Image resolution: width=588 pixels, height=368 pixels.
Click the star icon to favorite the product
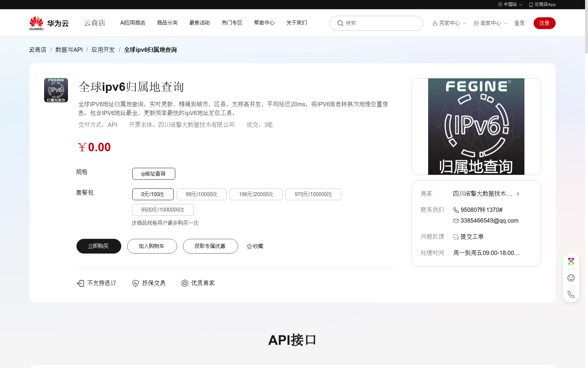tap(250, 246)
